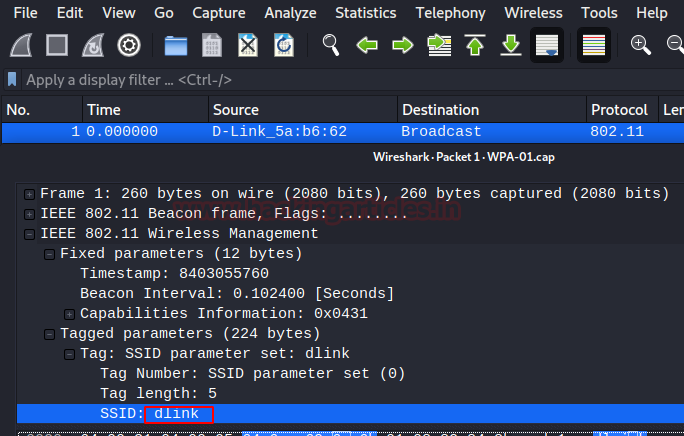Collapse Tagged parameters (224 bytes) node
The height and width of the screenshot is (436, 684).
pos(49,334)
